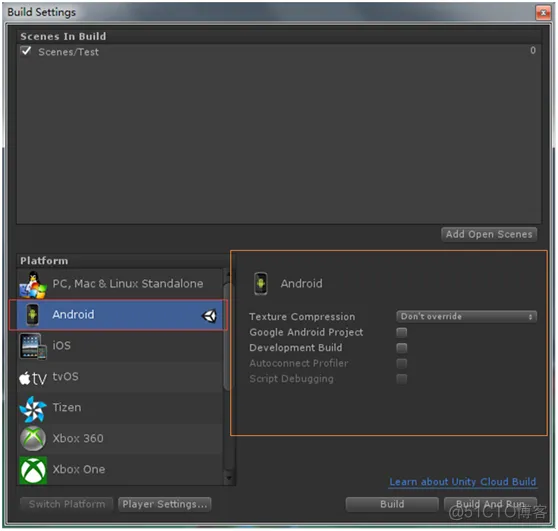Toggle the Script Debugging checkbox
558x531 pixels.
[x=401, y=379]
